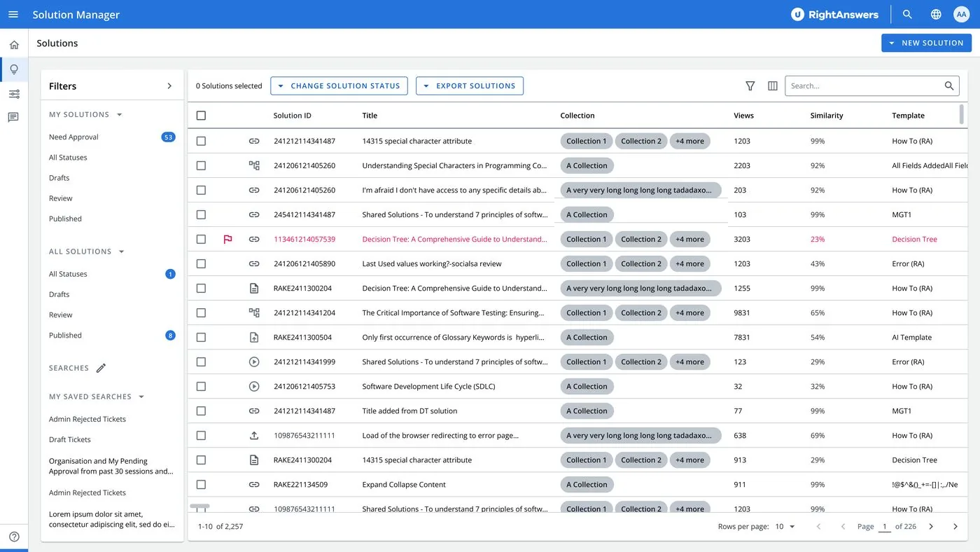
Task: Open Organisation and My Pending Approval saved search
Action: (x=111, y=466)
